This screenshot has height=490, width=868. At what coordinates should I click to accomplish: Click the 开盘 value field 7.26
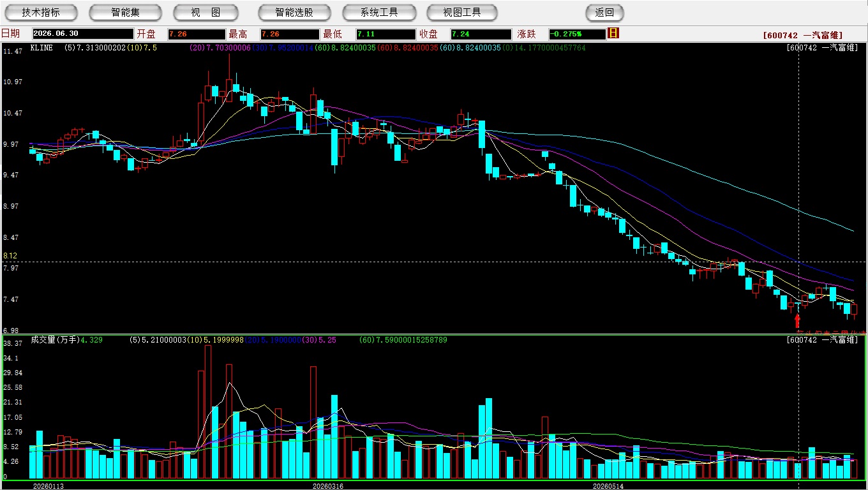pyautogui.click(x=197, y=34)
